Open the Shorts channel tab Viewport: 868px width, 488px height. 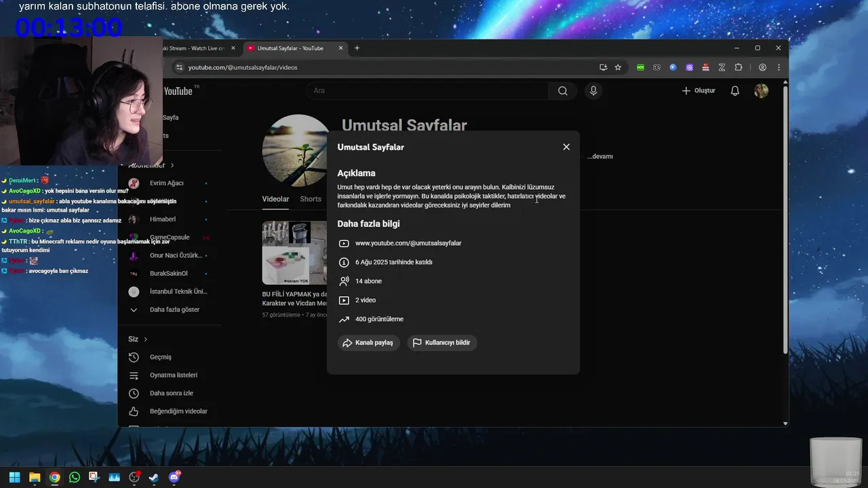click(x=311, y=199)
